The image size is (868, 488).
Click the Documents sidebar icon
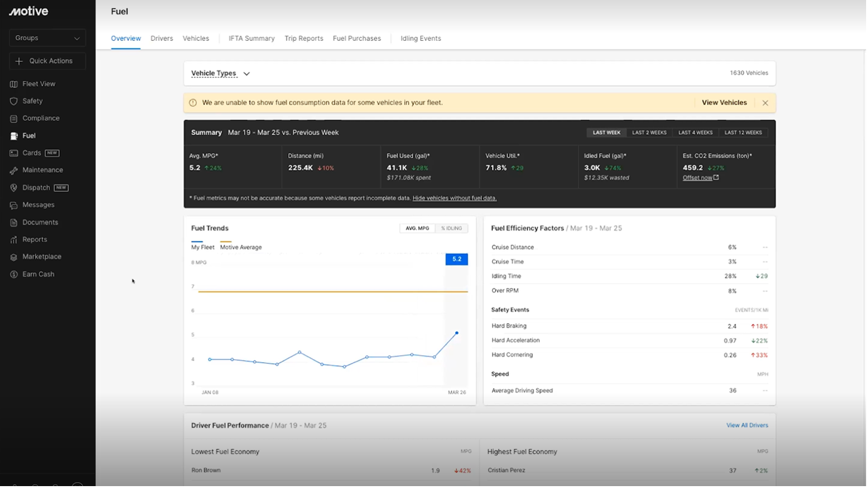pos(14,223)
